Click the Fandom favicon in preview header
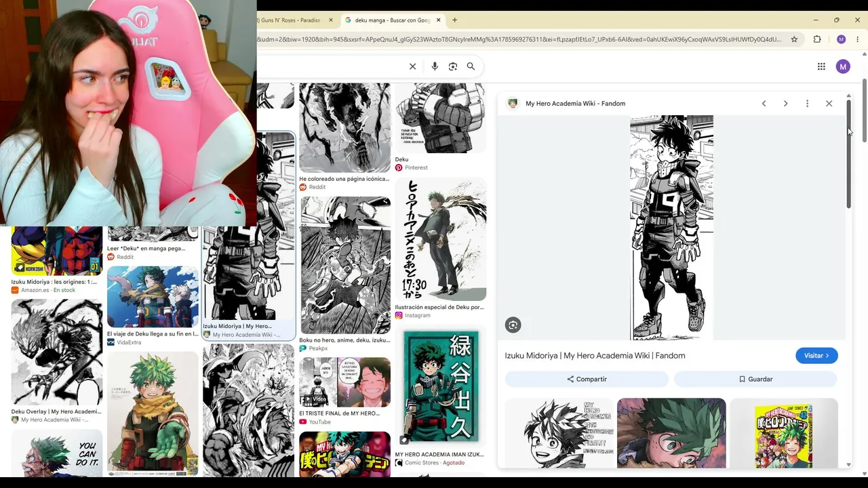868x488 pixels. (x=513, y=104)
